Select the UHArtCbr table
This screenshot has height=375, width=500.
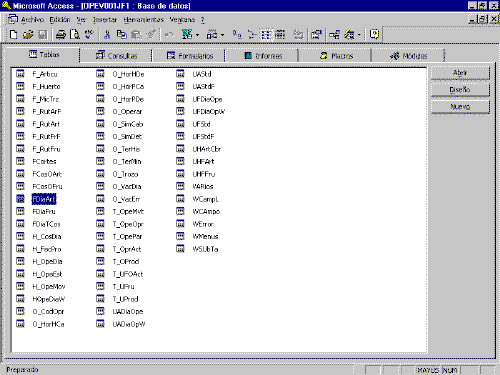pyautogui.click(x=207, y=149)
